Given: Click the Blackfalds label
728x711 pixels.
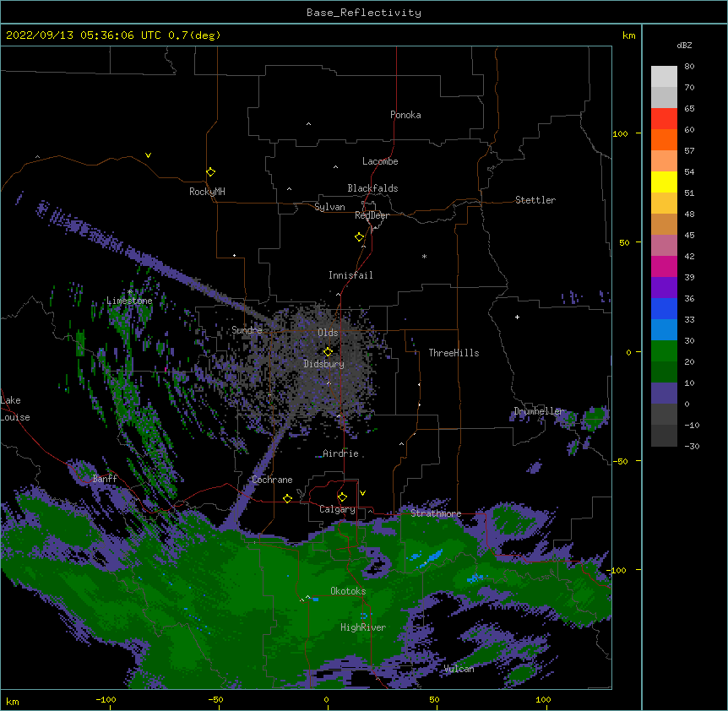Looking at the screenshot, I should pos(372,188).
